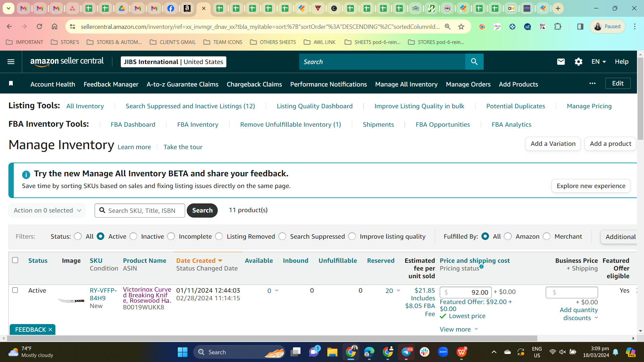Open the Action on 0 selected dropdown
This screenshot has height=362, width=644.
pos(47,210)
